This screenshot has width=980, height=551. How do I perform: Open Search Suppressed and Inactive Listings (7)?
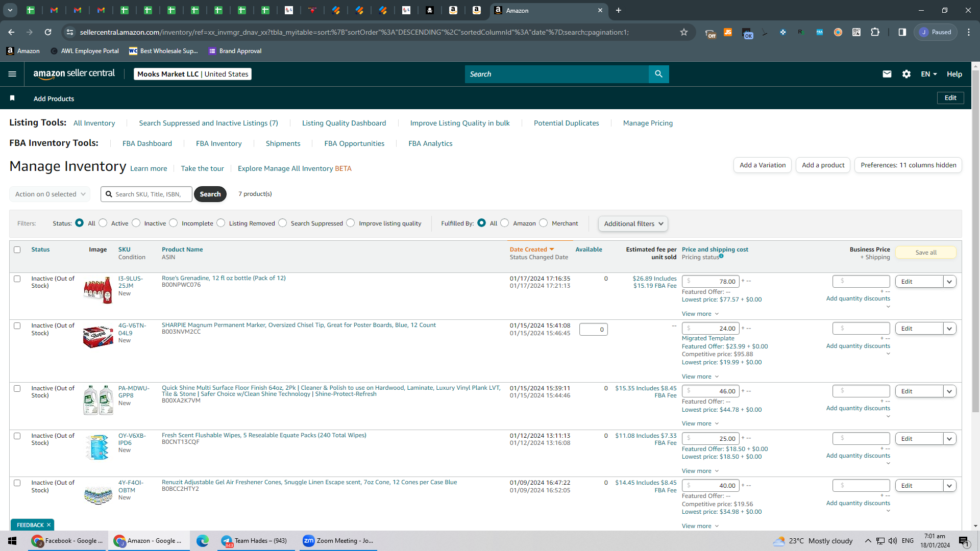(208, 123)
